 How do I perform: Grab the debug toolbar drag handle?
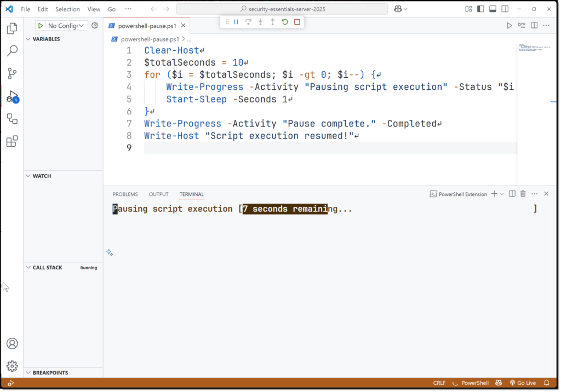pos(227,22)
